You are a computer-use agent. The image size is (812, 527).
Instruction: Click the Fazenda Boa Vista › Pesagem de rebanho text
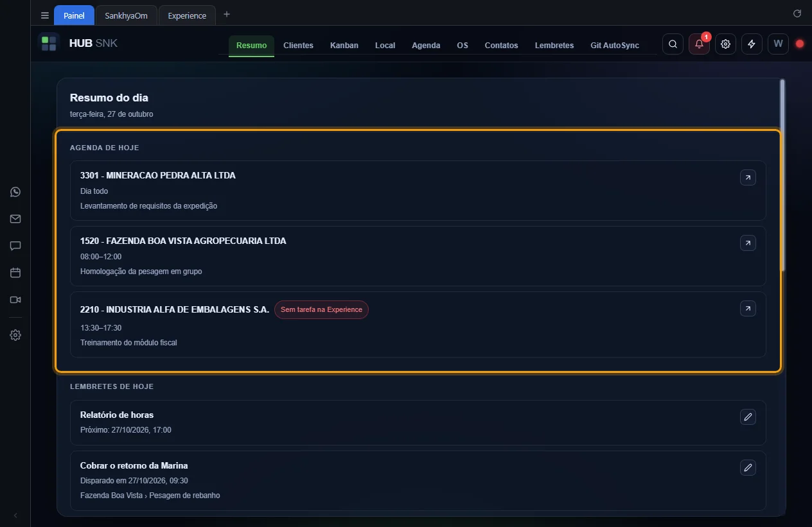150,496
